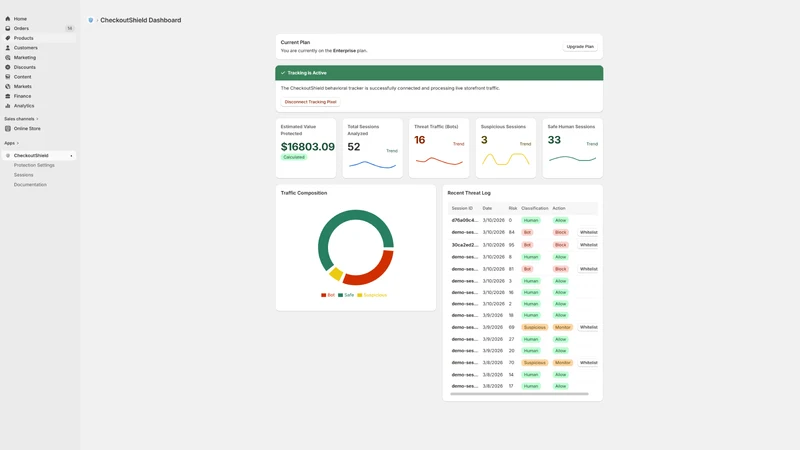Screen dimensions: 800x450
Task: Click Disconnect Tracking Pixel button
Action: [x=310, y=102]
